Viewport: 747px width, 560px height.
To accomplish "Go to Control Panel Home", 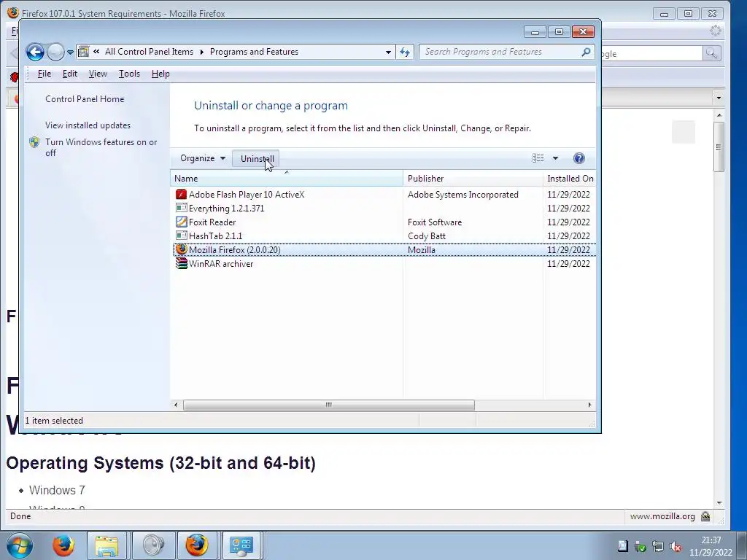I will [x=85, y=99].
